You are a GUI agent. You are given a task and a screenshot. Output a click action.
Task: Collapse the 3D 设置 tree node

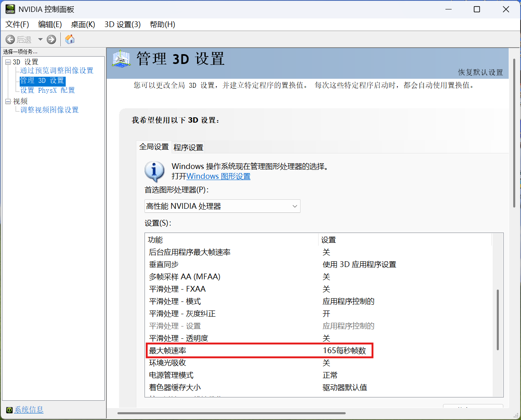(8, 62)
